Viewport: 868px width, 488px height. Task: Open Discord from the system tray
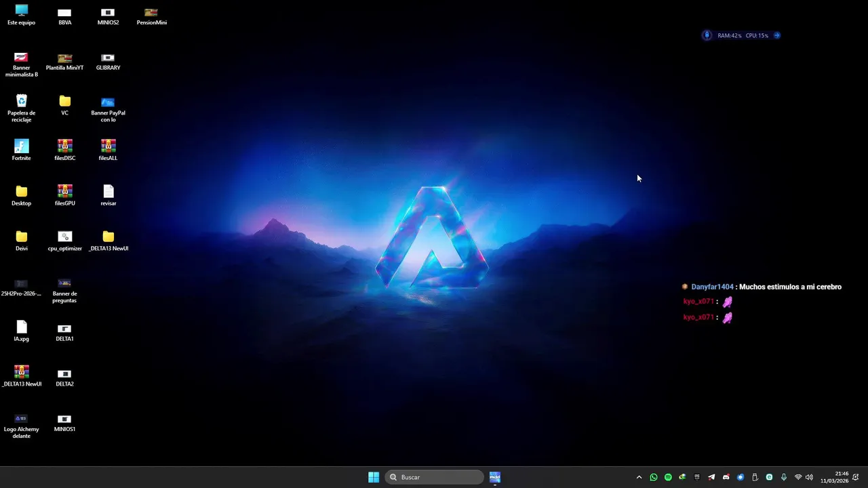pos(726,477)
